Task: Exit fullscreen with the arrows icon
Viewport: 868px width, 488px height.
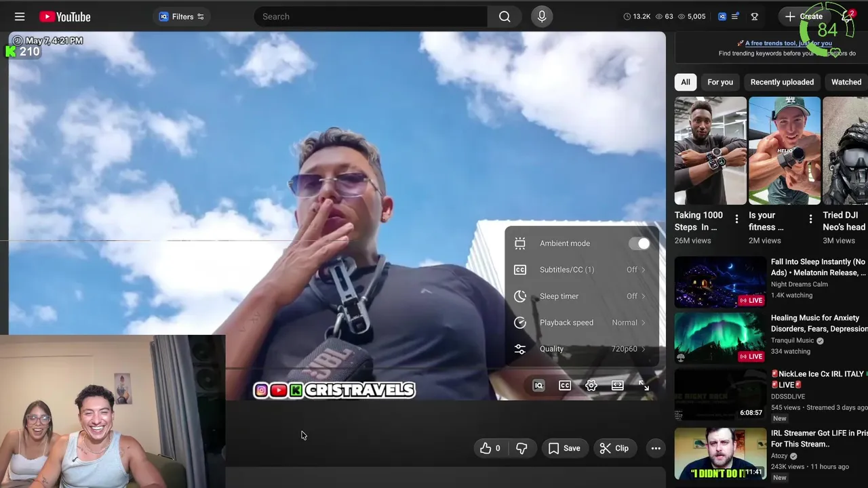Action: click(x=644, y=385)
